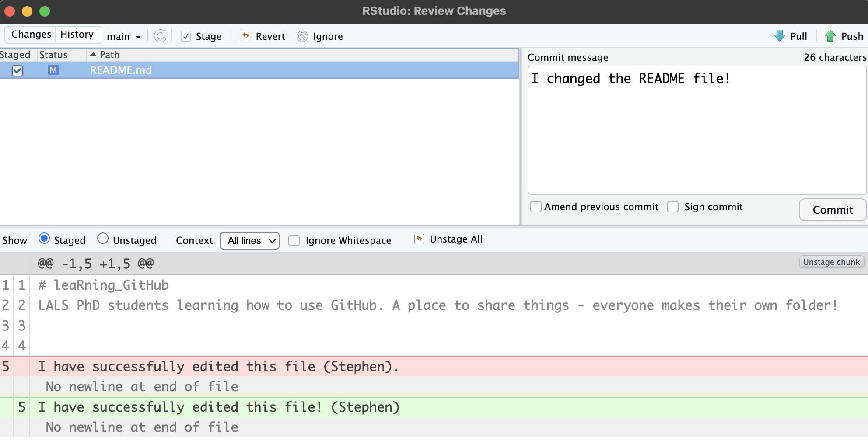This screenshot has width=868, height=444.
Task: Click the Commit button
Action: point(833,210)
